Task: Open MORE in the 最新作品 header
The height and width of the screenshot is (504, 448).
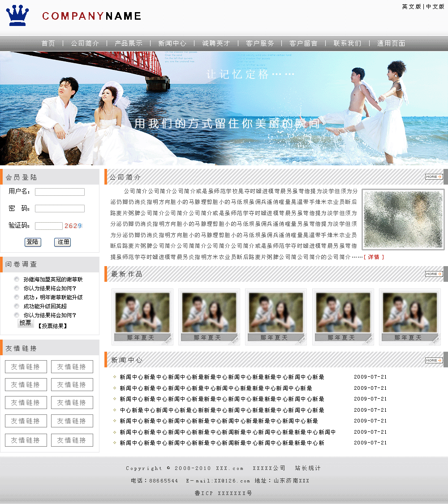Action: (x=434, y=274)
